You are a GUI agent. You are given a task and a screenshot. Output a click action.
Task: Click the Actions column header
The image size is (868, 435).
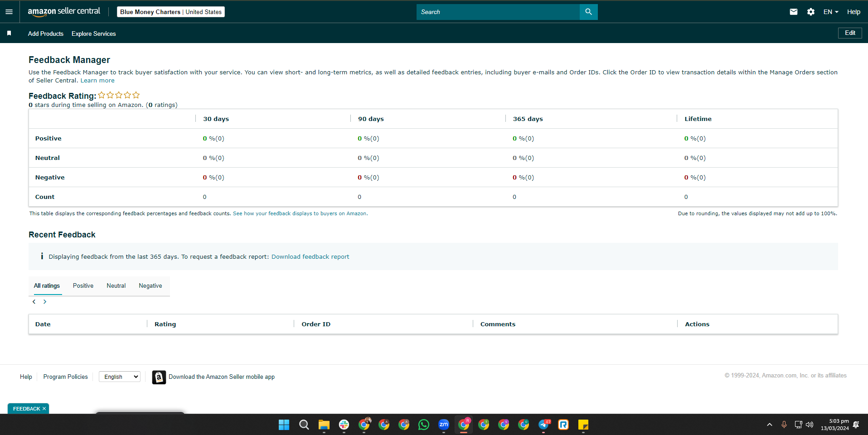coord(697,324)
